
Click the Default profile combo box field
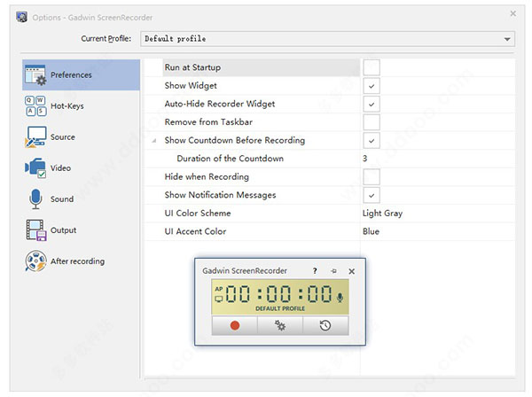pyautogui.click(x=327, y=39)
